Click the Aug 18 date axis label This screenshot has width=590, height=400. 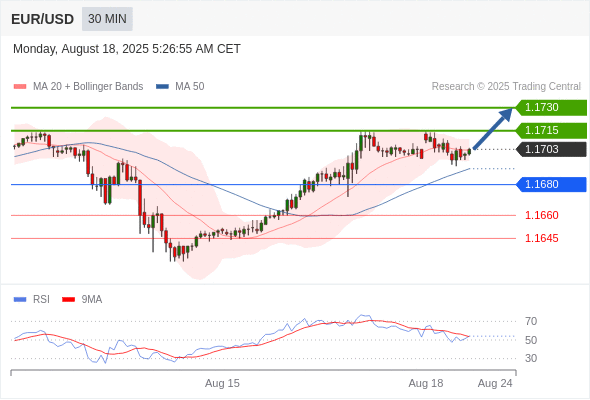point(426,383)
